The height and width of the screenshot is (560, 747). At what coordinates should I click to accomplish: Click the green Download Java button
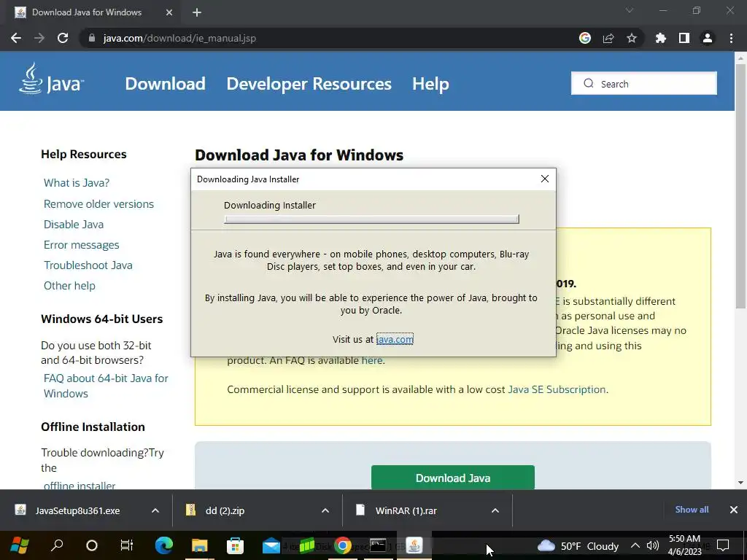pos(452,478)
